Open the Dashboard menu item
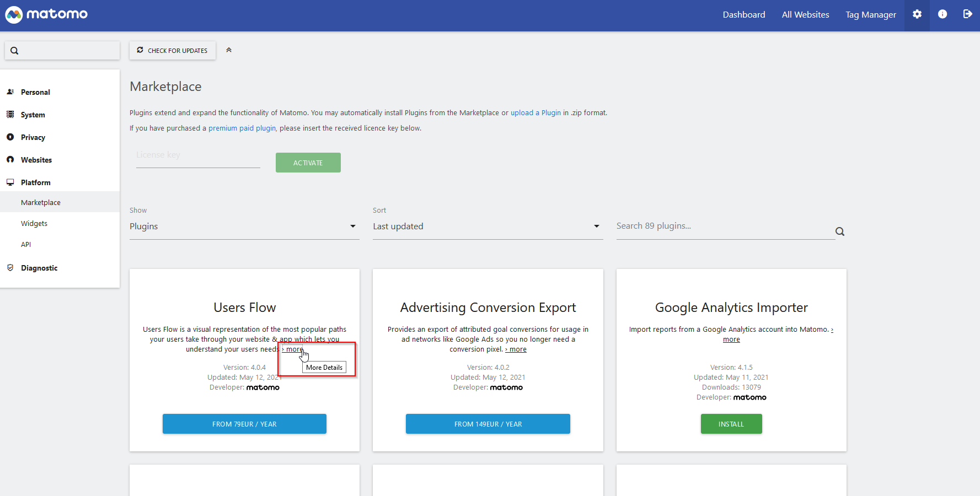This screenshot has height=496, width=980. pyautogui.click(x=744, y=15)
